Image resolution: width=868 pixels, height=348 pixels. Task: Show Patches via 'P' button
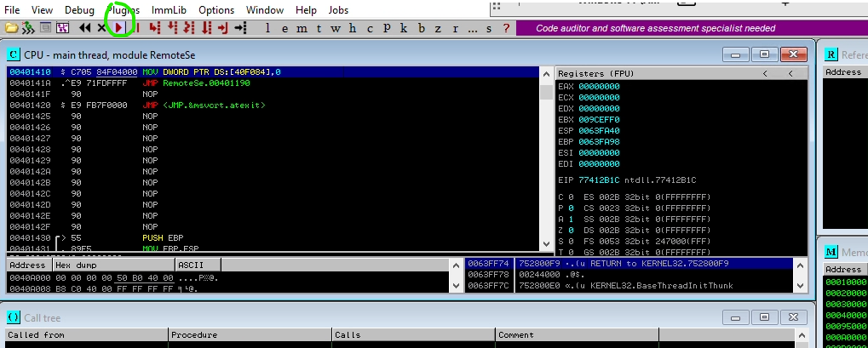click(x=387, y=28)
